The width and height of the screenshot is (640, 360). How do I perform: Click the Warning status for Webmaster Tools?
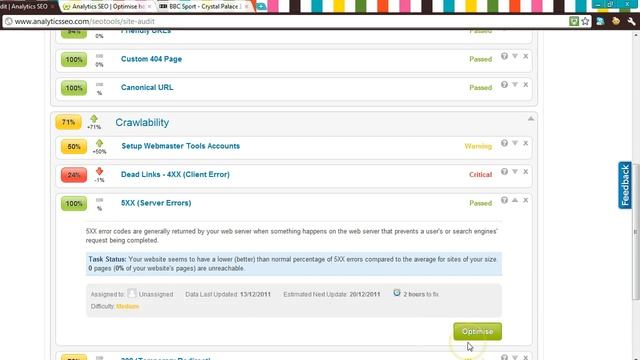click(x=478, y=146)
